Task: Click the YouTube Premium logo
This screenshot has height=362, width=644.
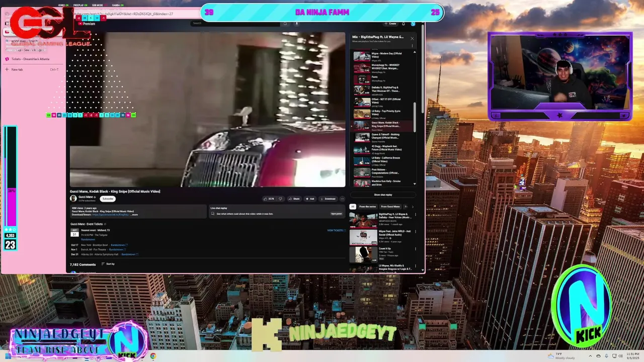Action: 86,24
